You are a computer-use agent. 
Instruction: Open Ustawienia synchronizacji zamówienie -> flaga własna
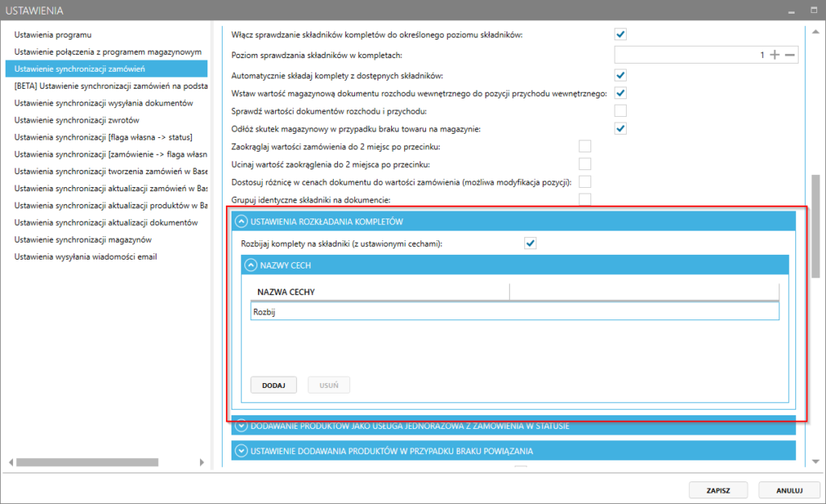point(111,154)
